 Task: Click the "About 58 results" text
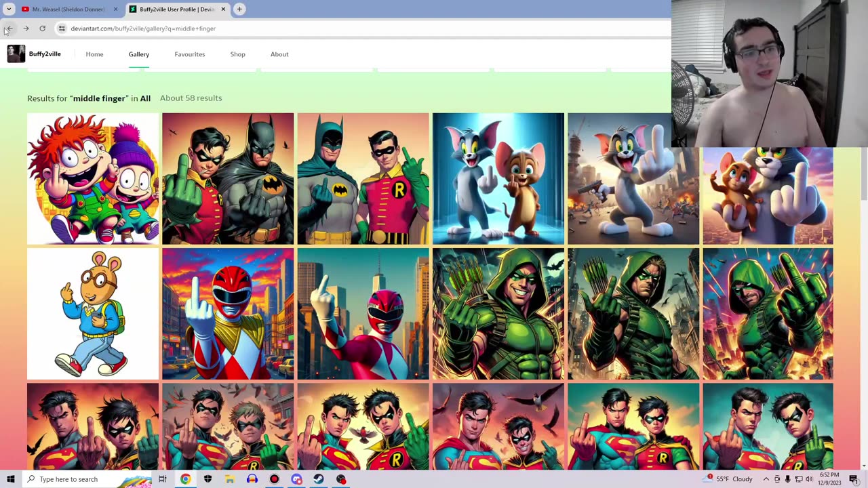tap(191, 98)
